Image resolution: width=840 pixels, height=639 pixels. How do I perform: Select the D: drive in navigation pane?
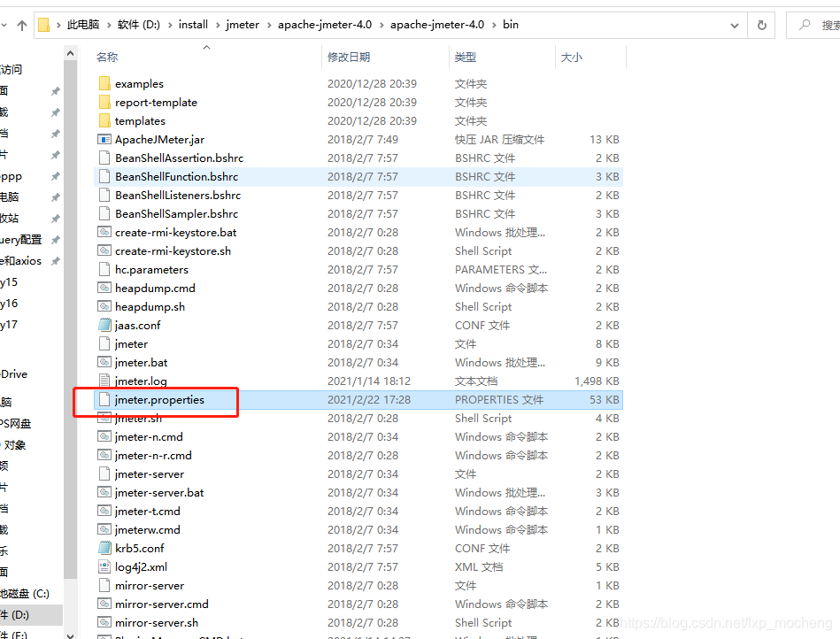point(31,615)
